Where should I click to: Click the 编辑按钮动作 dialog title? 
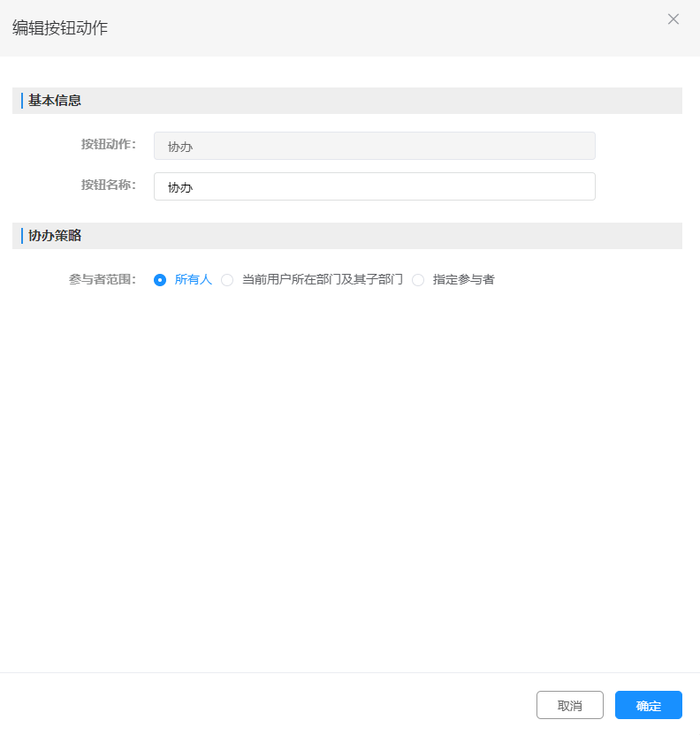click(x=60, y=27)
